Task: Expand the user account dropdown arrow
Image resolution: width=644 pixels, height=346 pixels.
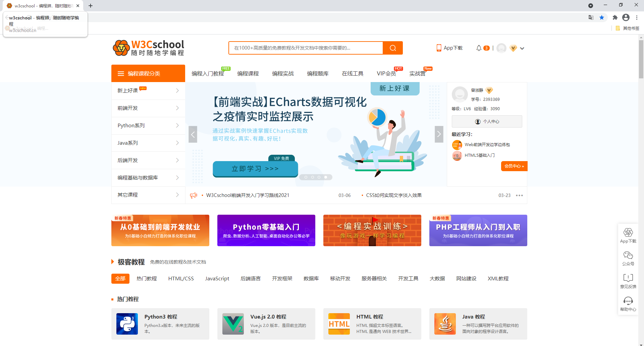Action: tap(522, 48)
